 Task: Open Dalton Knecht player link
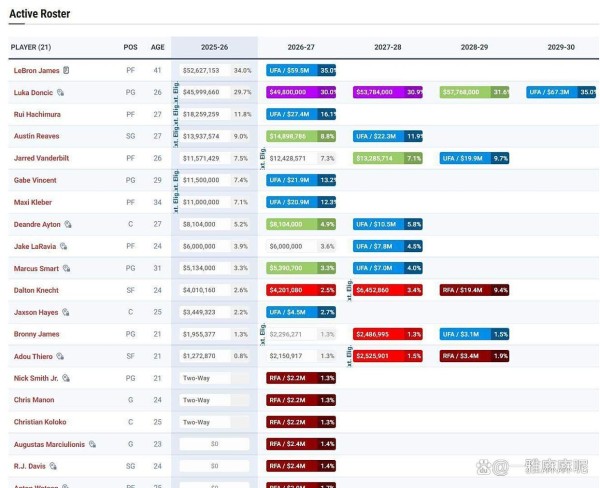click(38, 291)
